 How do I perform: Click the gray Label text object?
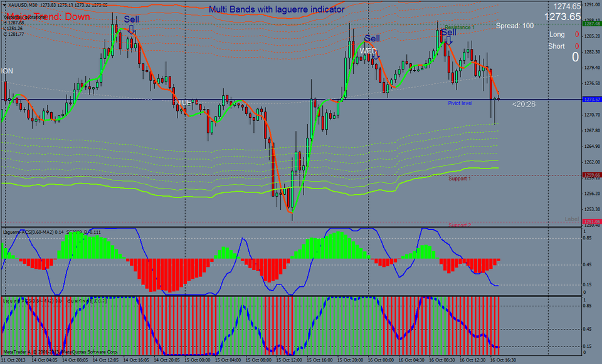click(x=571, y=219)
